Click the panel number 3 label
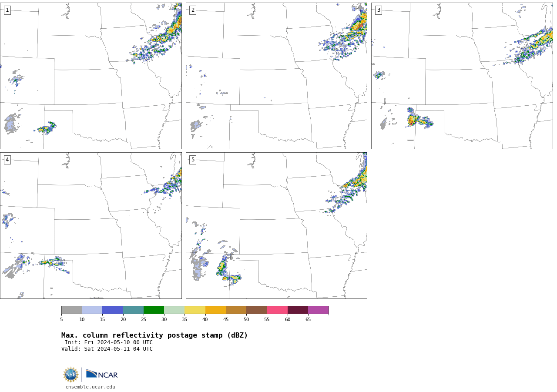The height and width of the screenshot is (392, 557). (378, 10)
